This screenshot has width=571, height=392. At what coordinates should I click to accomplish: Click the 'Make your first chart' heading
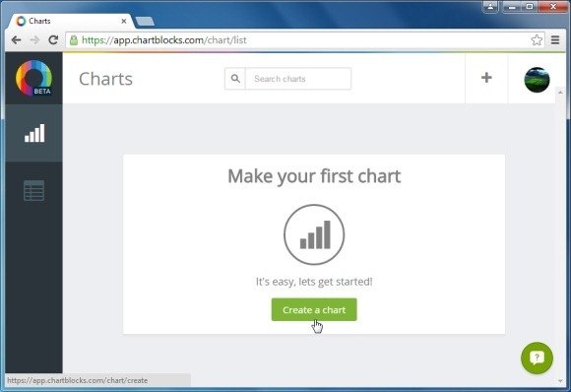[x=314, y=176]
